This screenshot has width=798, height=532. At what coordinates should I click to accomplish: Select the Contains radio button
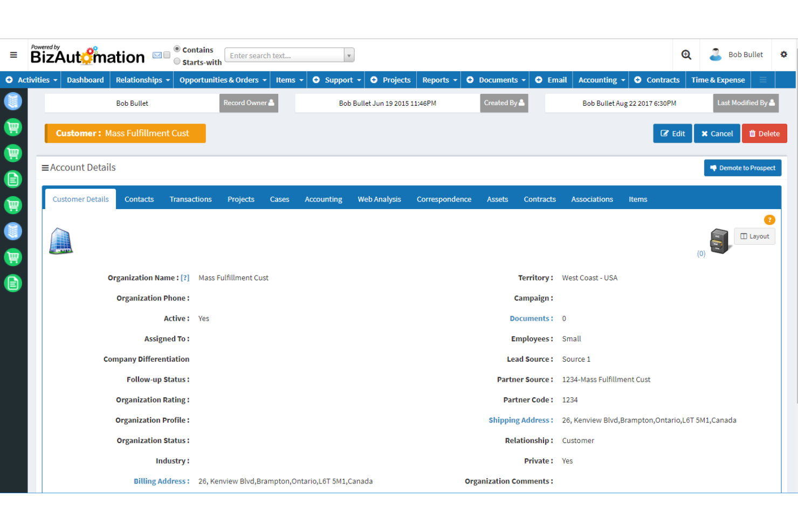177,49
